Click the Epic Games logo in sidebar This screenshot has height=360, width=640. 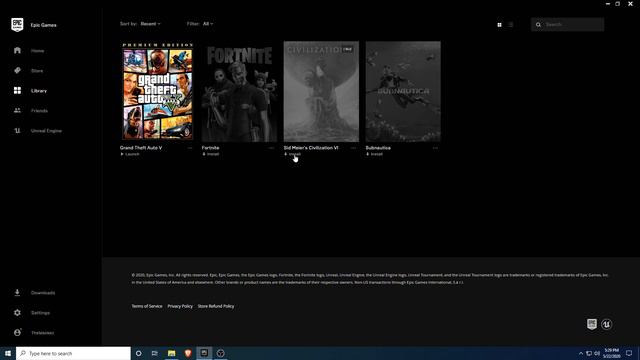tap(17, 25)
